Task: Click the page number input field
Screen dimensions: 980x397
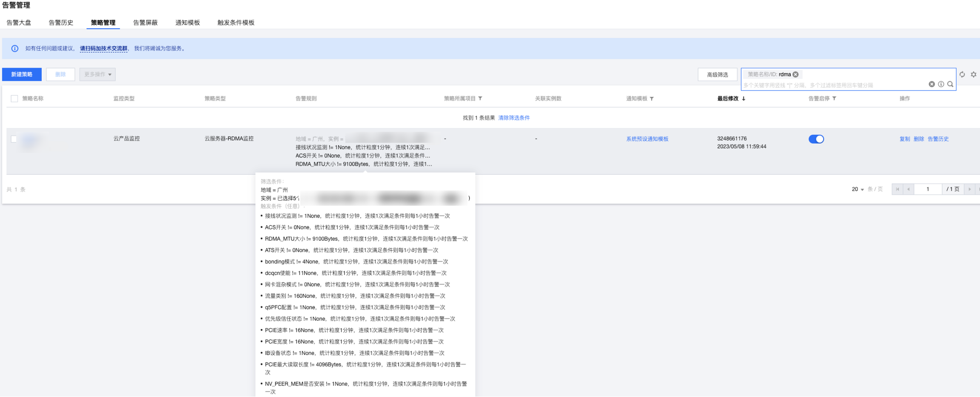Action: (928, 189)
